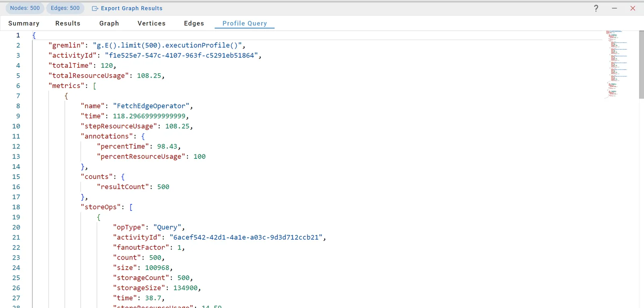Click the "metrics" key on line 6

pos(66,85)
